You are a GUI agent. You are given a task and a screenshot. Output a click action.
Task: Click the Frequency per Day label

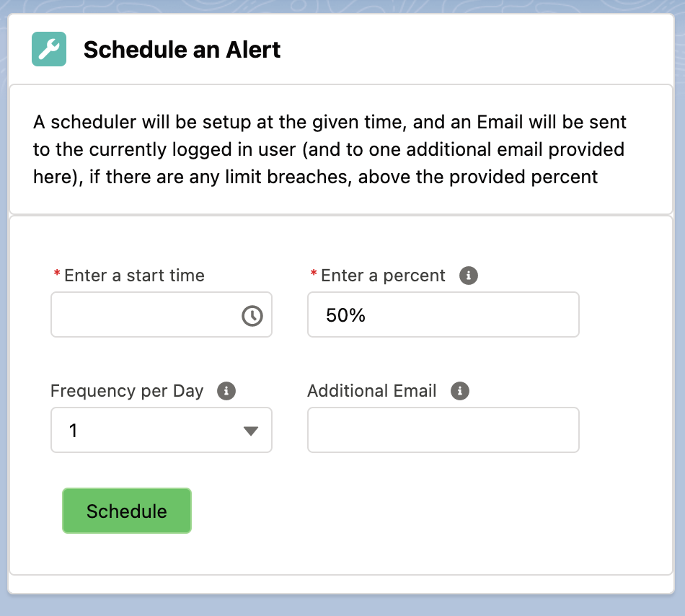(127, 390)
